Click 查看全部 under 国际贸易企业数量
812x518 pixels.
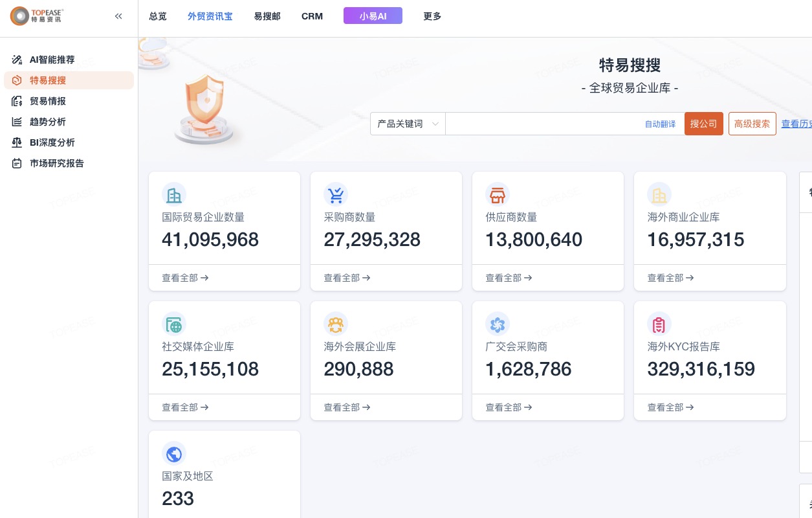(x=185, y=278)
